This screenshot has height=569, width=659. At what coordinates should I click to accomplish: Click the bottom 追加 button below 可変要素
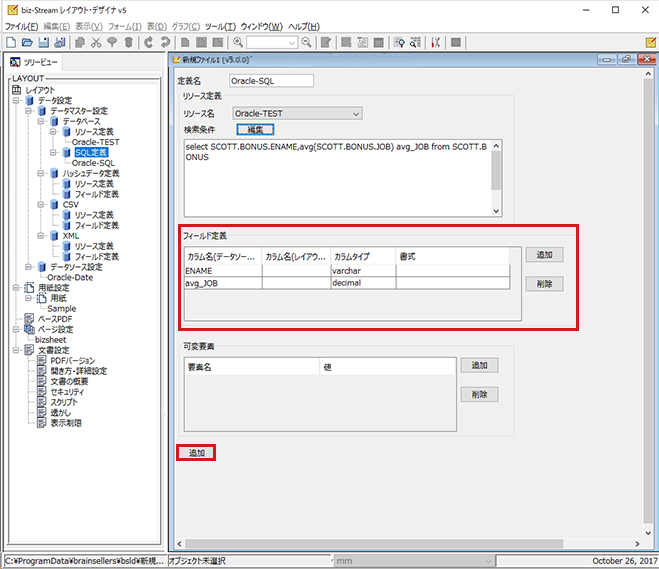coord(196,453)
